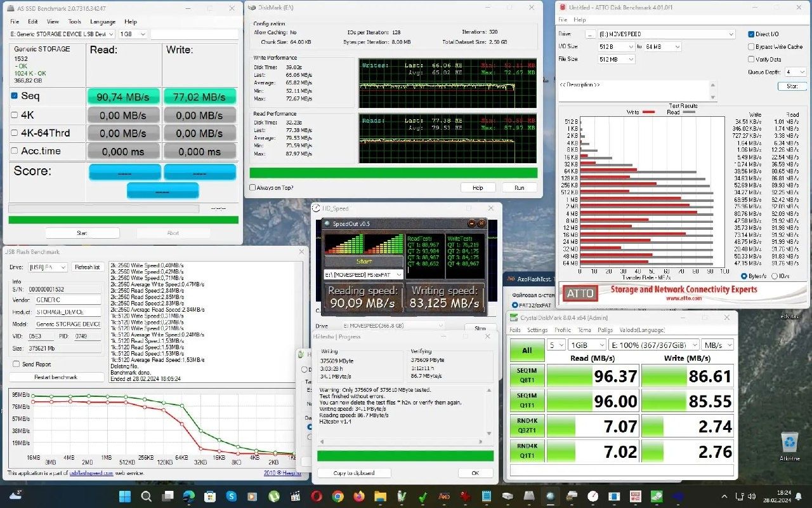Click Restart benchmark in USB Flash Benchmark
Viewport: 812px width, 508px height.
[56, 377]
